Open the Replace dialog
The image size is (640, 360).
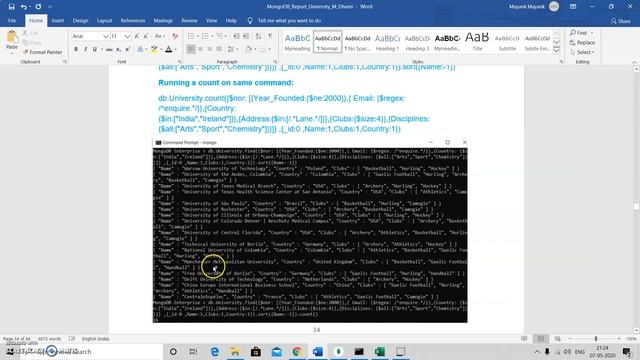pos(582,42)
